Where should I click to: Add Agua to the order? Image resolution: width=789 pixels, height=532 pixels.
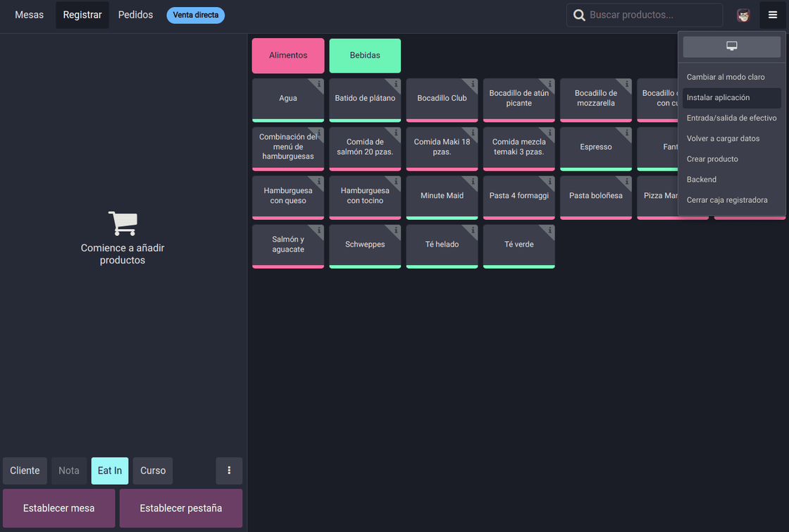(288, 99)
